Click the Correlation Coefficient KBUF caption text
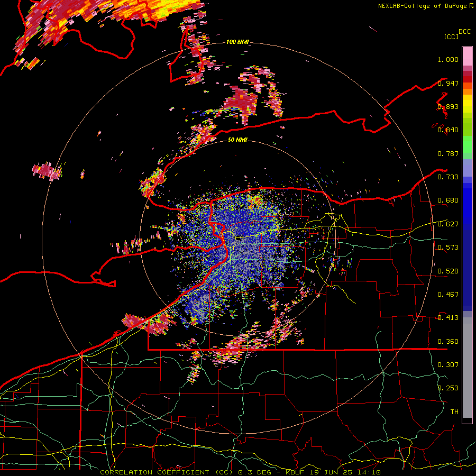 click(241, 472)
